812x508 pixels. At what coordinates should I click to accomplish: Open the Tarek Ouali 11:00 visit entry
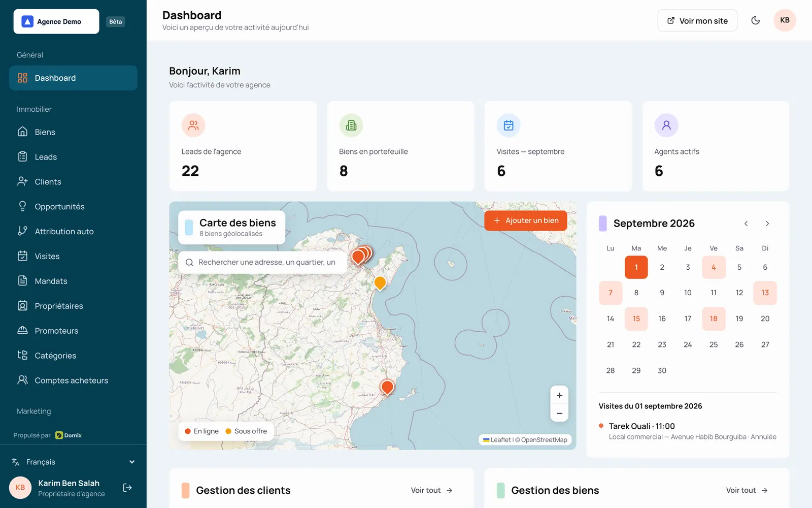point(688,431)
